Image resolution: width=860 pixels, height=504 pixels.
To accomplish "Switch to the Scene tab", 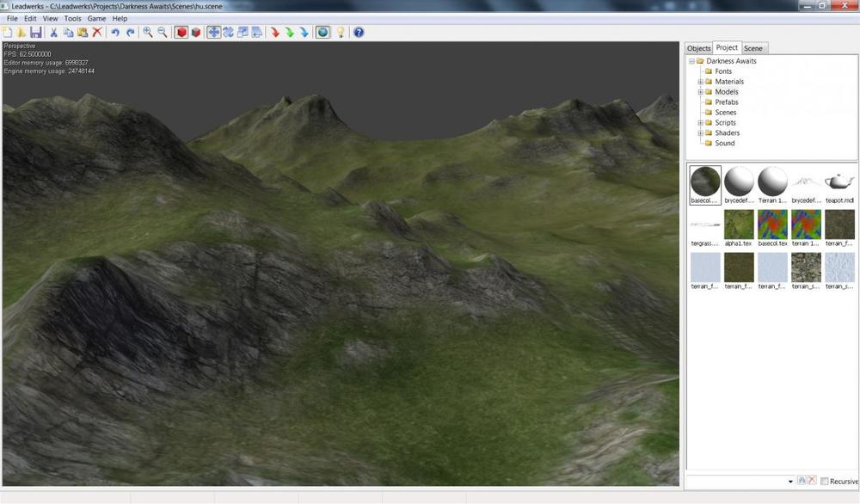I will 752,48.
